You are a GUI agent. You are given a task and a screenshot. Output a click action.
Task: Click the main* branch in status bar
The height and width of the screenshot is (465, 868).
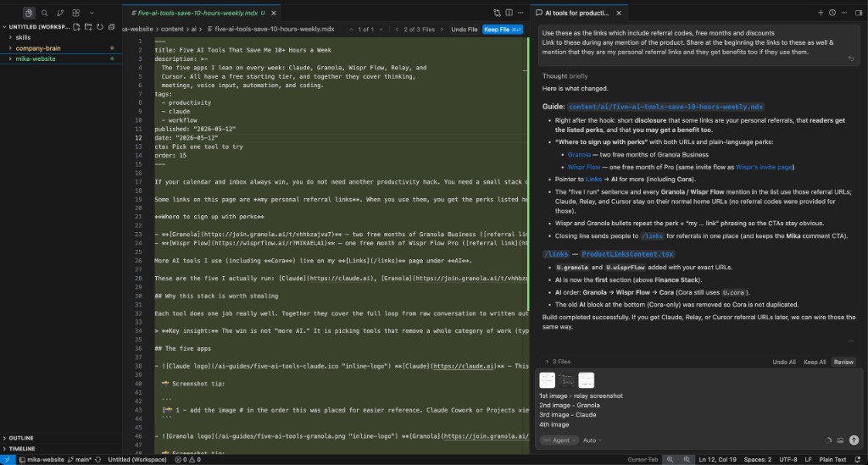[79, 459]
